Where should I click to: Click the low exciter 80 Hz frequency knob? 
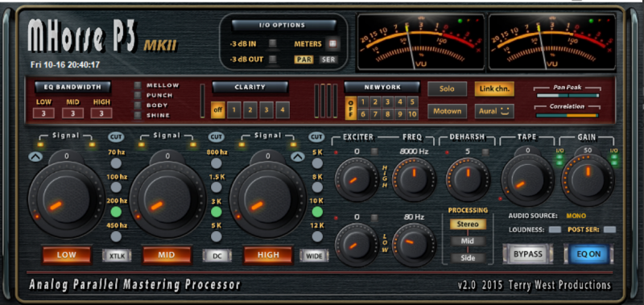tap(414, 245)
